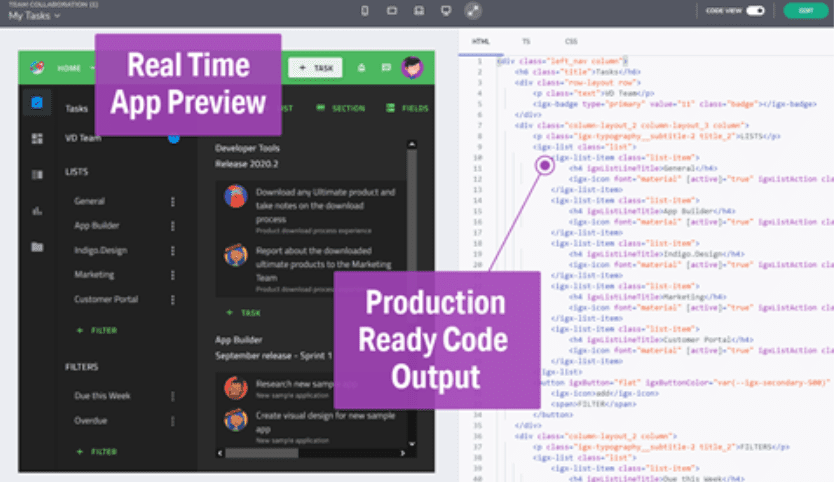This screenshot has height=482, width=834.
Task: Open the user avatar in the green header
Action: pyautogui.click(x=412, y=68)
